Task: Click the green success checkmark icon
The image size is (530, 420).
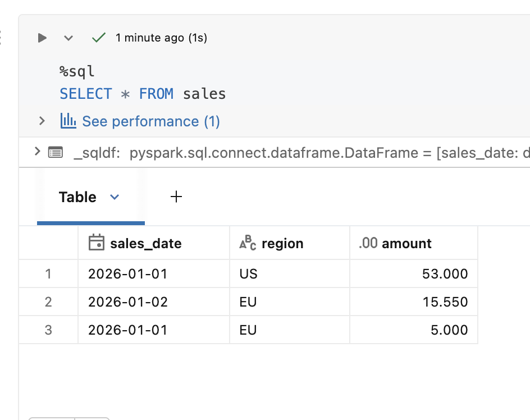Action: [99, 38]
